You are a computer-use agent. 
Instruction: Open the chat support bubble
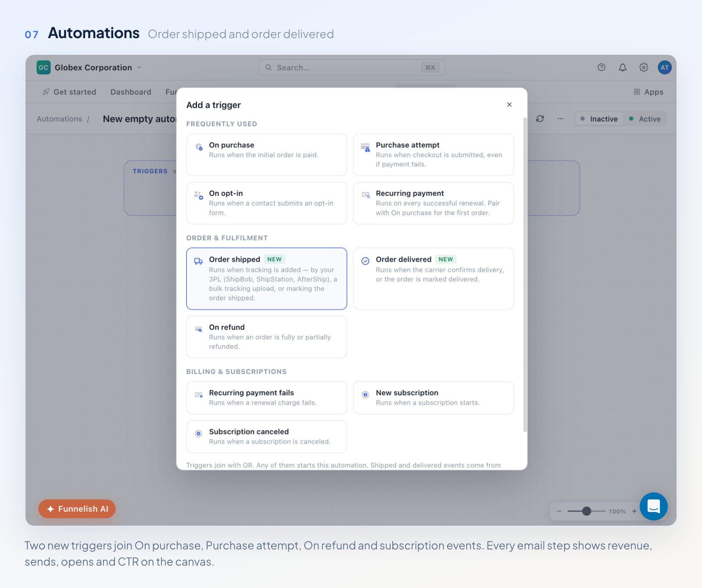pos(654,506)
